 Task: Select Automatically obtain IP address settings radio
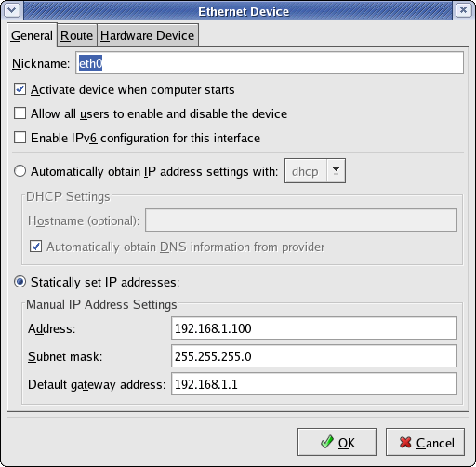(x=20, y=171)
